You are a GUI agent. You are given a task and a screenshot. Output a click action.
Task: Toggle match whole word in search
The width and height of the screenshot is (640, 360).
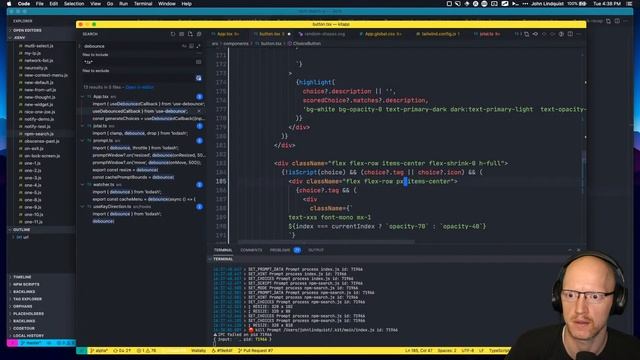pos(191,46)
